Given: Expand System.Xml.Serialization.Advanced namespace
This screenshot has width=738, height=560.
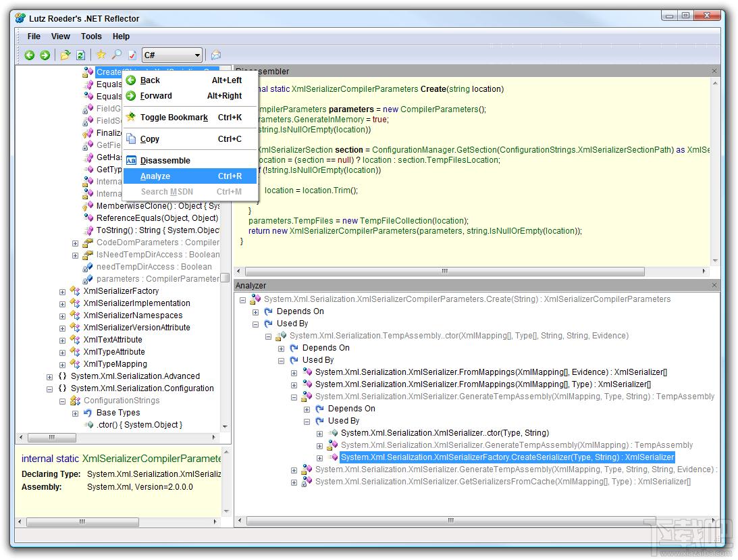Looking at the screenshot, I should point(49,377).
